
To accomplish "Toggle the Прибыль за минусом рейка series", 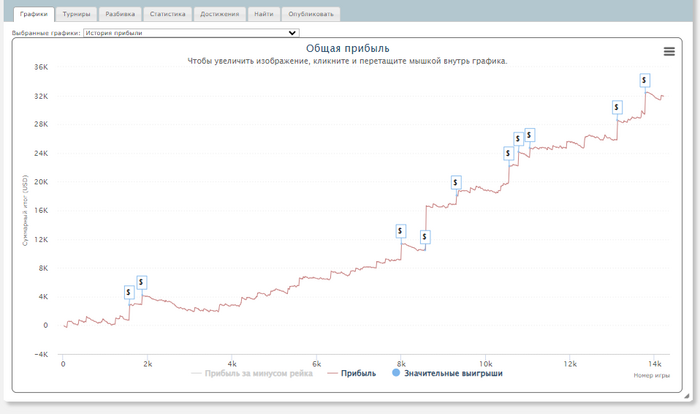I will [x=252, y=373].
